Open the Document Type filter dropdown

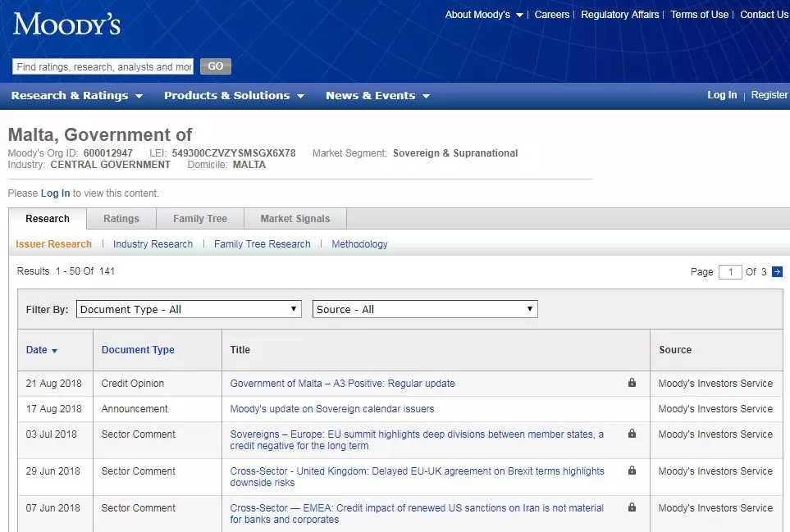(x=189, y=309)
